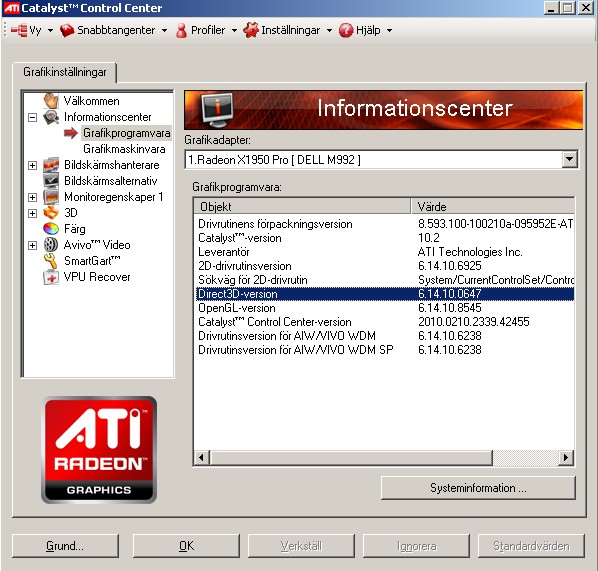Click the list scroll left arrow

(x=201, y=457)
